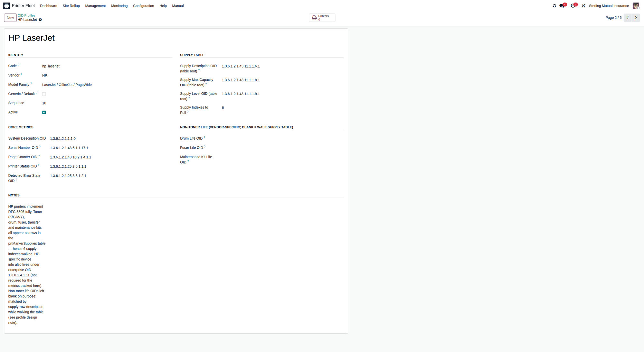
Task: Click the Identity section heading
Action: coord(16,55)
